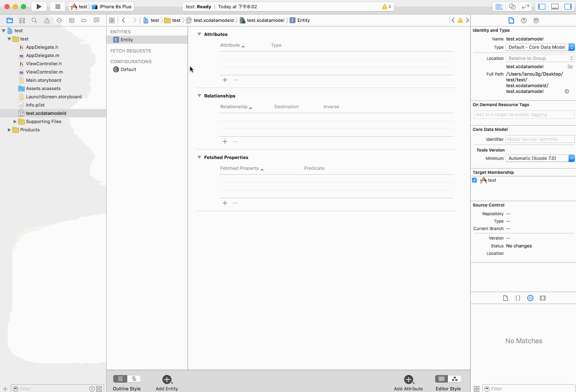Uncheck the test target membership checkbox

[474, 180]
